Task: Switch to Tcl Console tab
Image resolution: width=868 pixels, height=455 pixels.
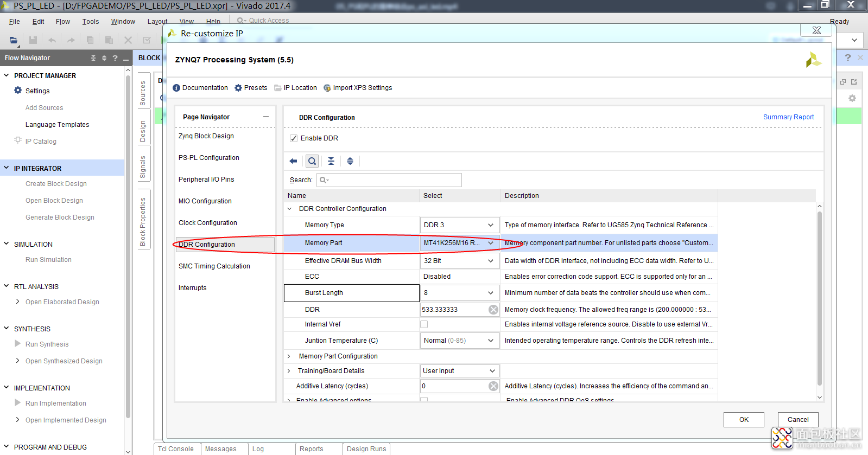Action: pos(176,449)
